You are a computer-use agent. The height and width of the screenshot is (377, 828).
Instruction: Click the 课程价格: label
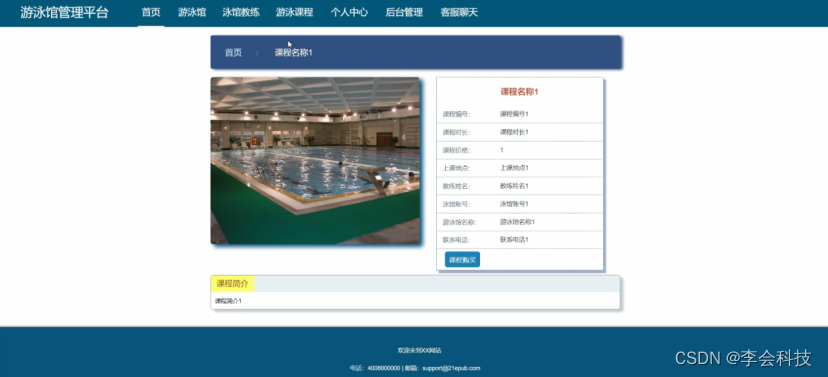click(x=456, y=150)
